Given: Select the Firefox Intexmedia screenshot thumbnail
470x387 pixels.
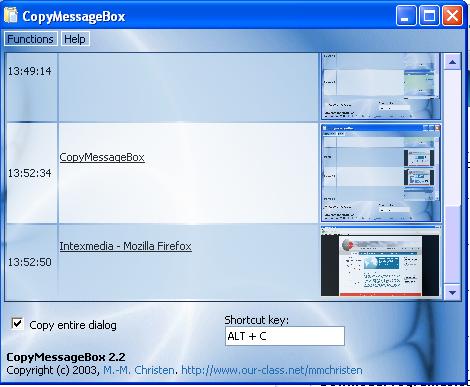Looking at the screenshot, I should 380,261.
